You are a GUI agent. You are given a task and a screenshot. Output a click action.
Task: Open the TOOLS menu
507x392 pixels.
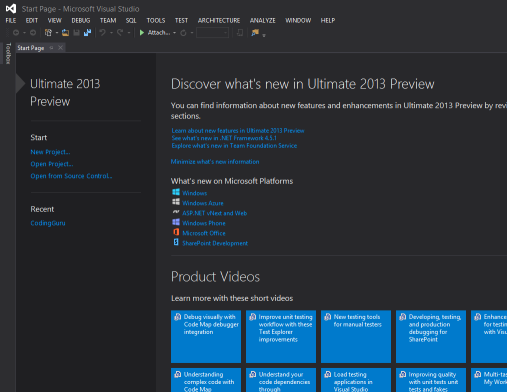tap(156, 21)
